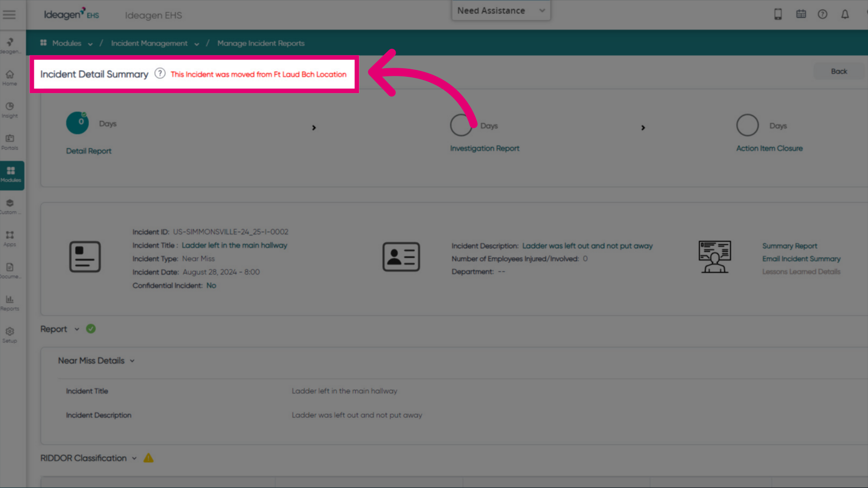Click the Back button

point(839,71)
